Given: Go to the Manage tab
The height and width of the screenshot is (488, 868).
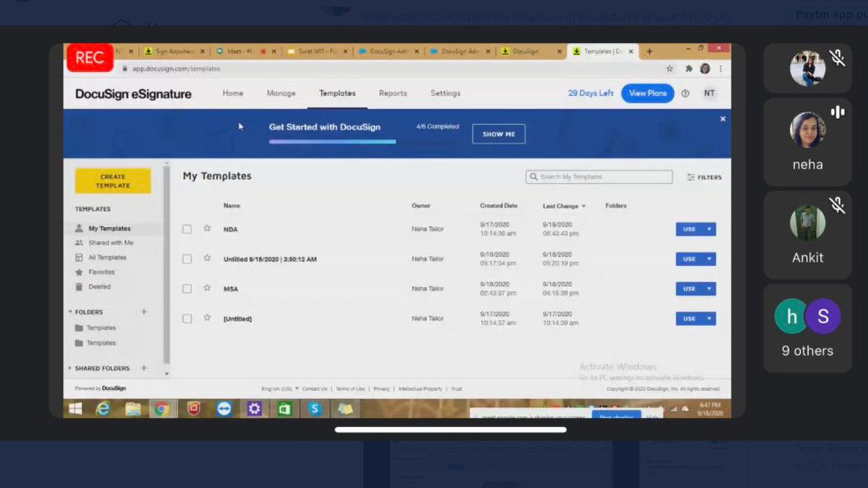Looking at the screenshot, I should [x=281, y=93].
